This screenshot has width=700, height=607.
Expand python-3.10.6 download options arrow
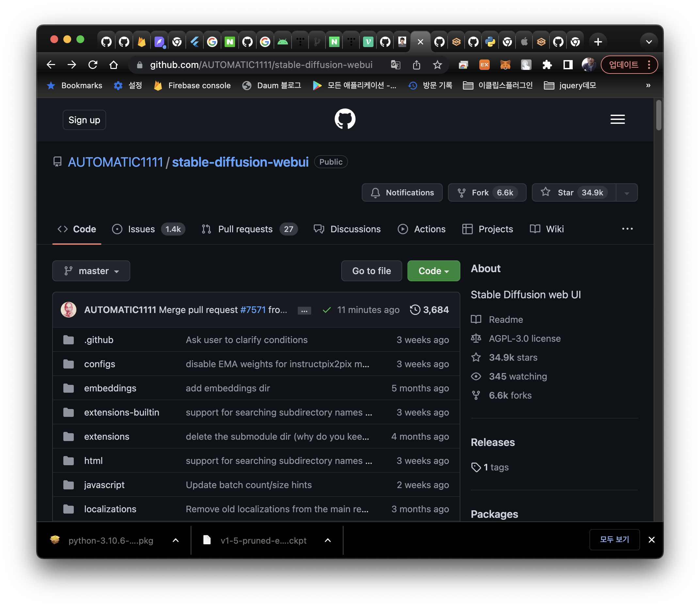[x=175, y=540]
